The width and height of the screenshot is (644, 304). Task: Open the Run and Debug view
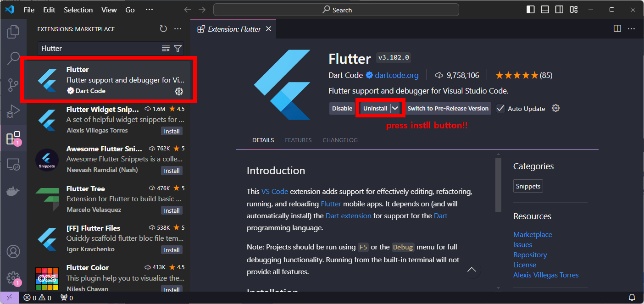13,111
